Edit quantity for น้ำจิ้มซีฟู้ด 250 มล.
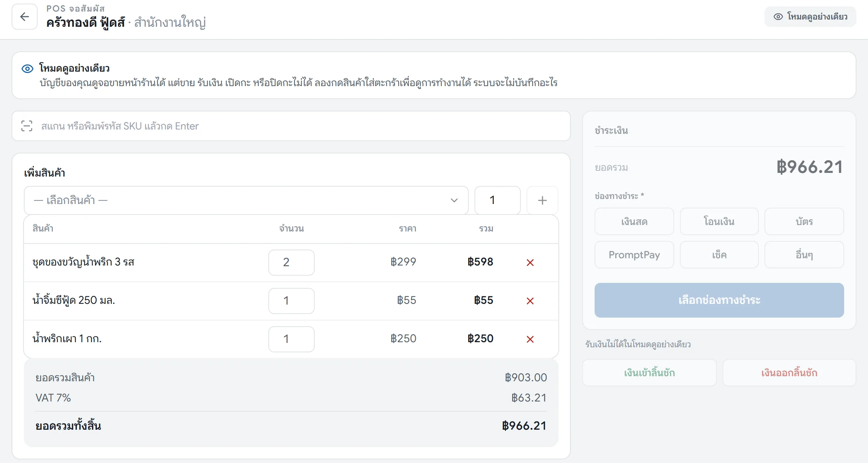This screenshot has width=868, height=463. pos(291,301)
